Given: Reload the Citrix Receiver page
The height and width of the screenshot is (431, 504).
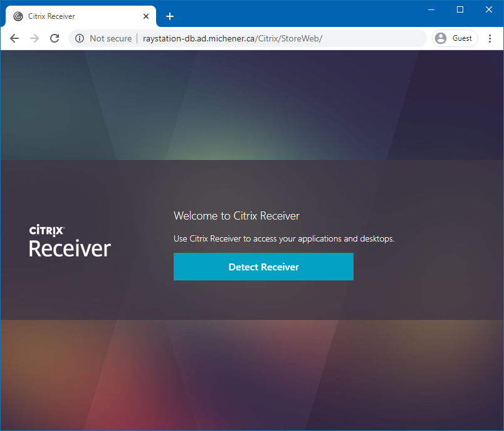Looking at the screenshot, I should pos(55,38).
